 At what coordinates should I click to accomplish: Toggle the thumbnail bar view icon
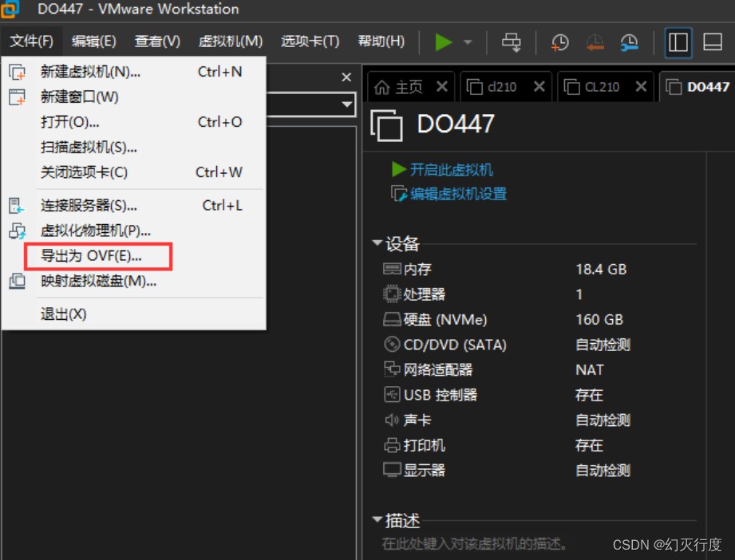[713, 42]
